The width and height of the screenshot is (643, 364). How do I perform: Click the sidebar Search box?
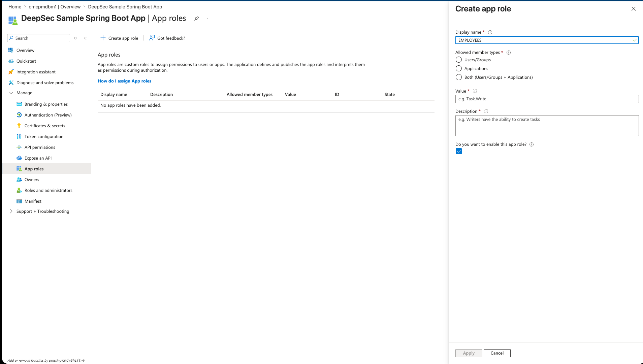[x=38, y=38]
